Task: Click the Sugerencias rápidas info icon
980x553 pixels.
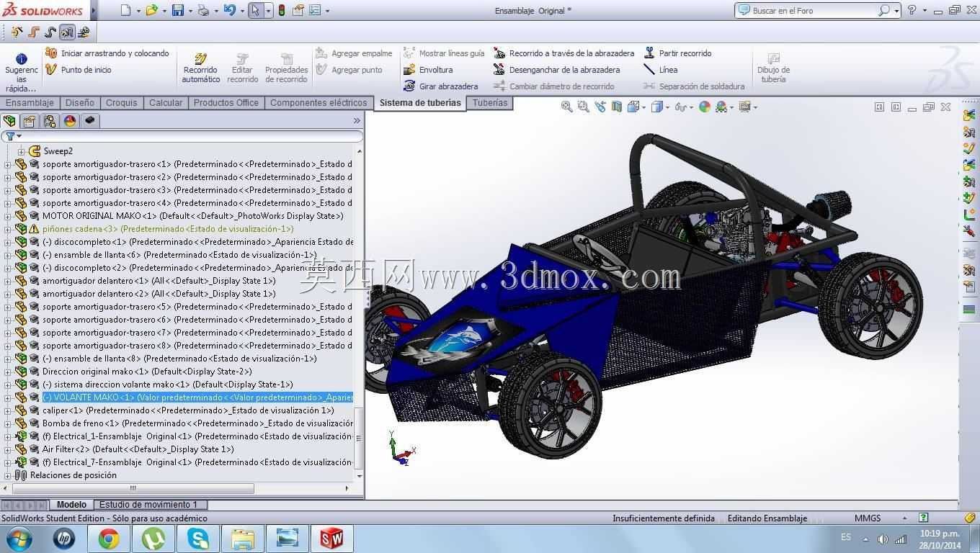Action: coord(22,58)
